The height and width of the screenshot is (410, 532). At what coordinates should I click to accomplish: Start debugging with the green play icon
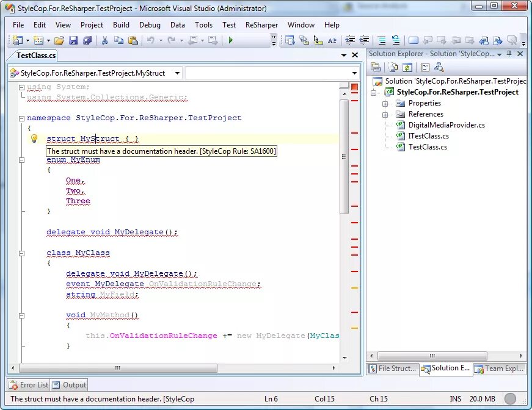click(231, 40)
